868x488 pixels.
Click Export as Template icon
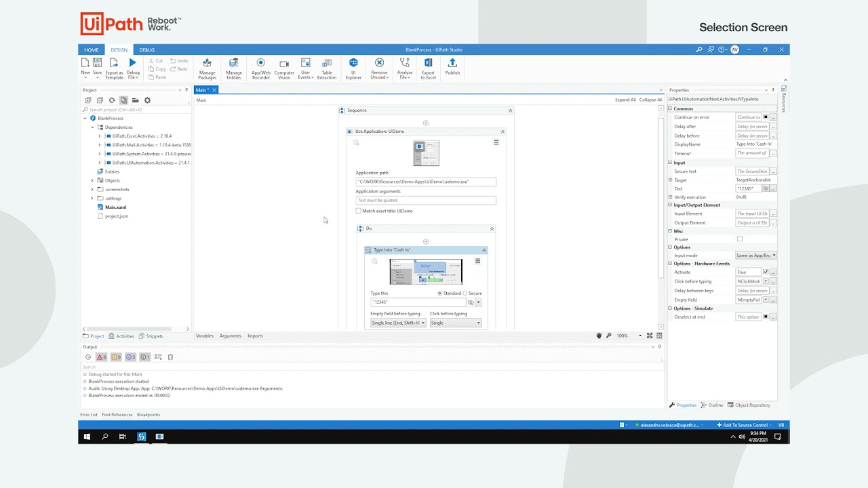(x=114, y=63)
